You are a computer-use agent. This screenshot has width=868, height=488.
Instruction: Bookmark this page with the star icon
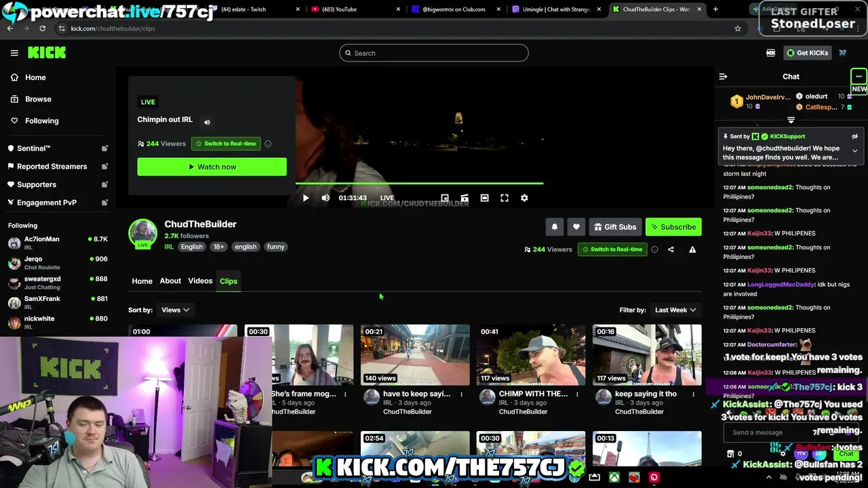(x=738, y=28)
